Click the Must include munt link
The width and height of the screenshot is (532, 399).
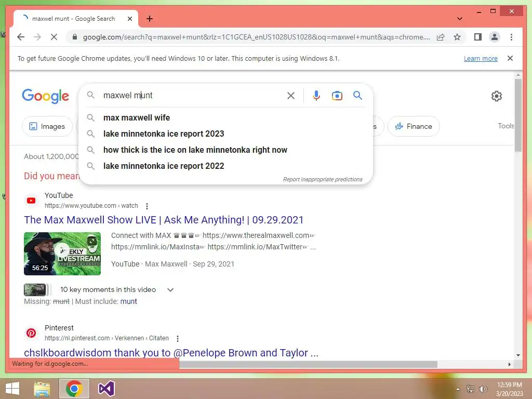pos(129,301)
